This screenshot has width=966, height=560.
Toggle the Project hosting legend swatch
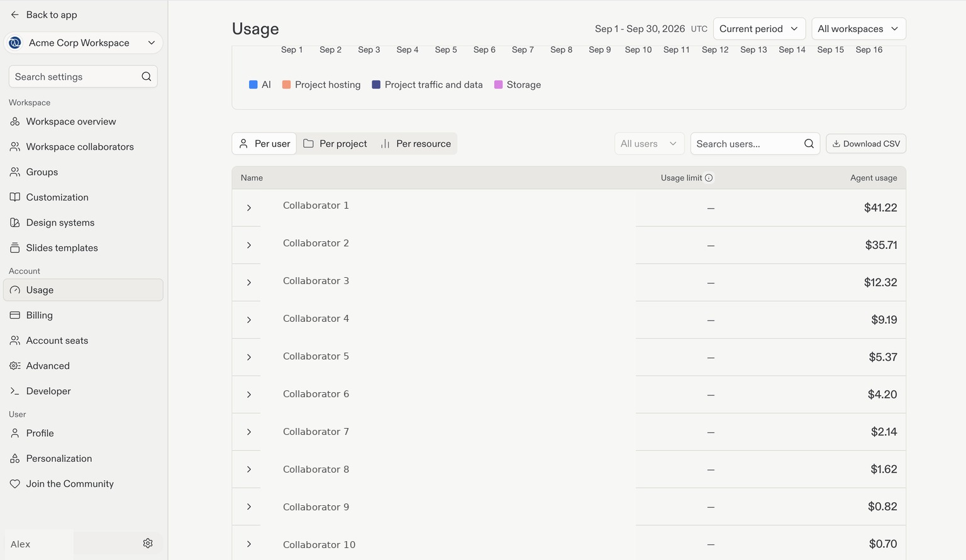click(x=287, y=84)
